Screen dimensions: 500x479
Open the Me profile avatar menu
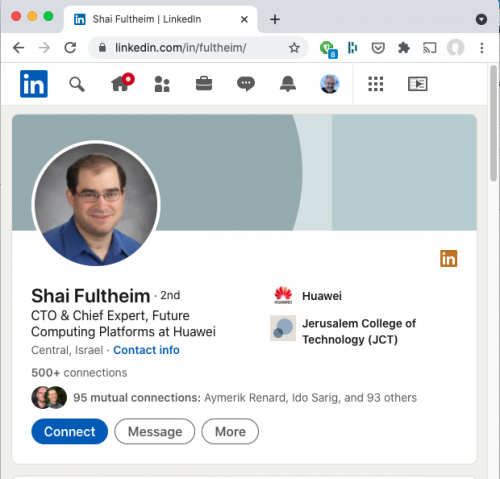pos(330,84)
